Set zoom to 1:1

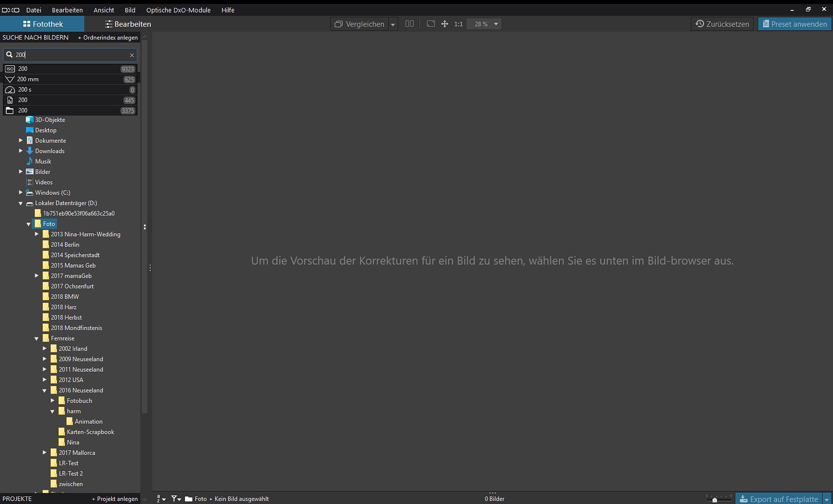[459, 24]
